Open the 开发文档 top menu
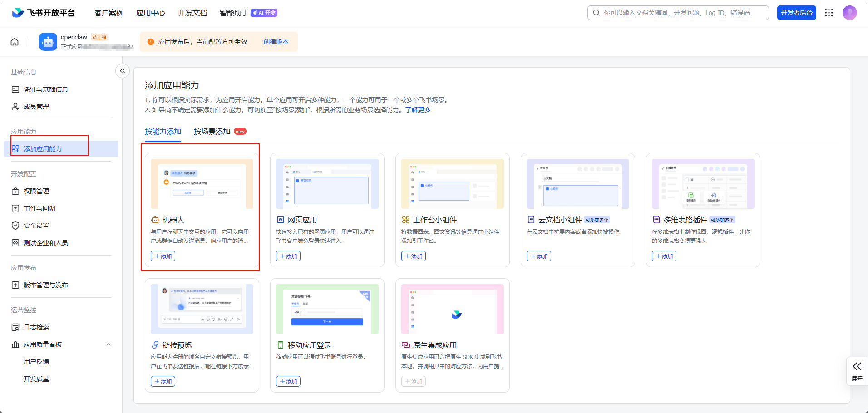This screenshot has width=868, height=413. coord(192,13)
